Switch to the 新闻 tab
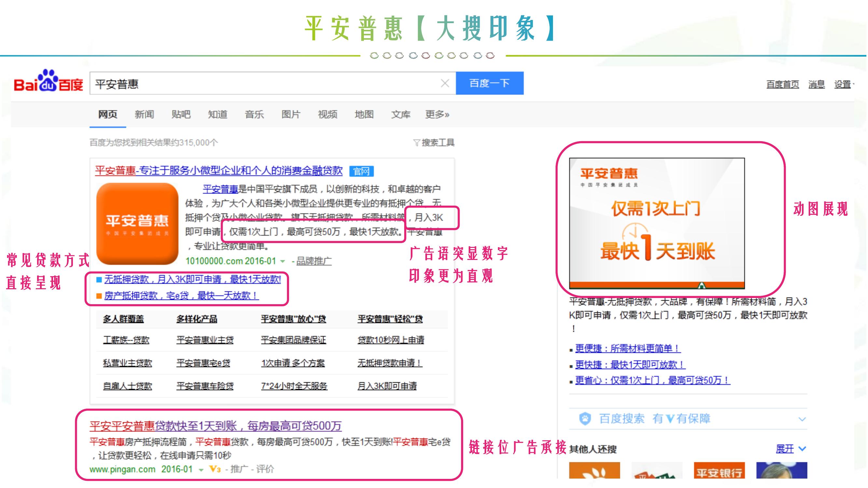 click(x=144, y=115)
